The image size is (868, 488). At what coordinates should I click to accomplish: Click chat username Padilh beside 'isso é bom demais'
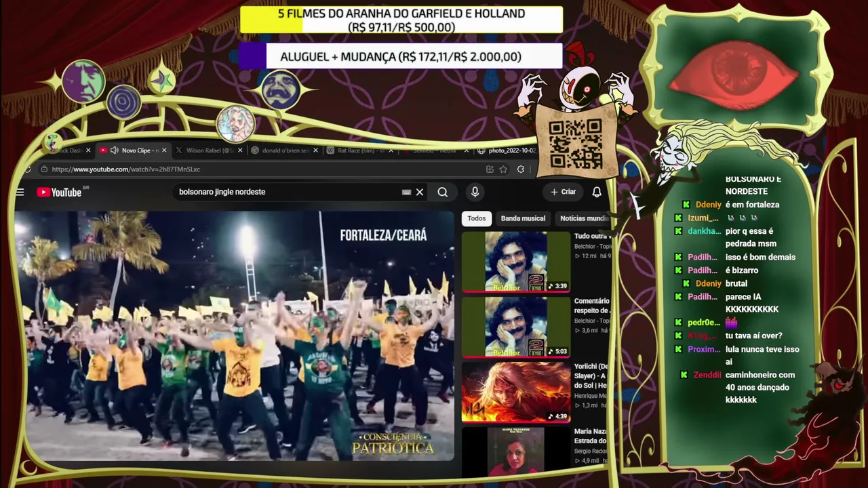(703, 258)
